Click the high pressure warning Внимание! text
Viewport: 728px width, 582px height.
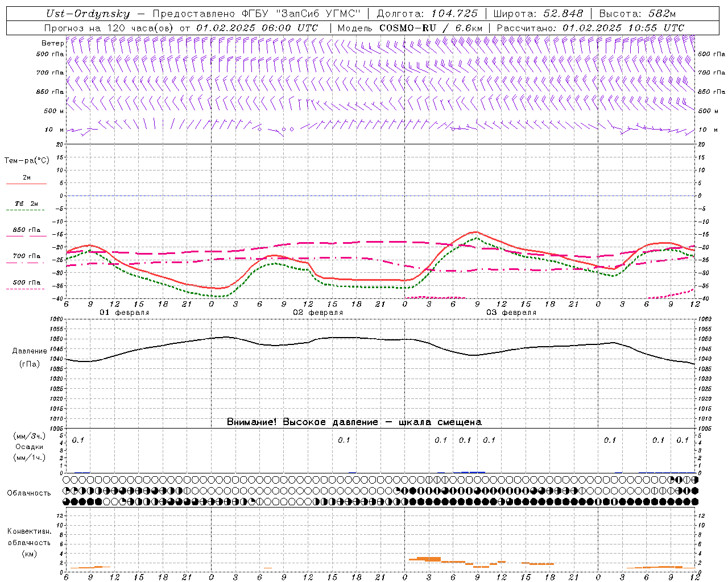tap(354, 422)
